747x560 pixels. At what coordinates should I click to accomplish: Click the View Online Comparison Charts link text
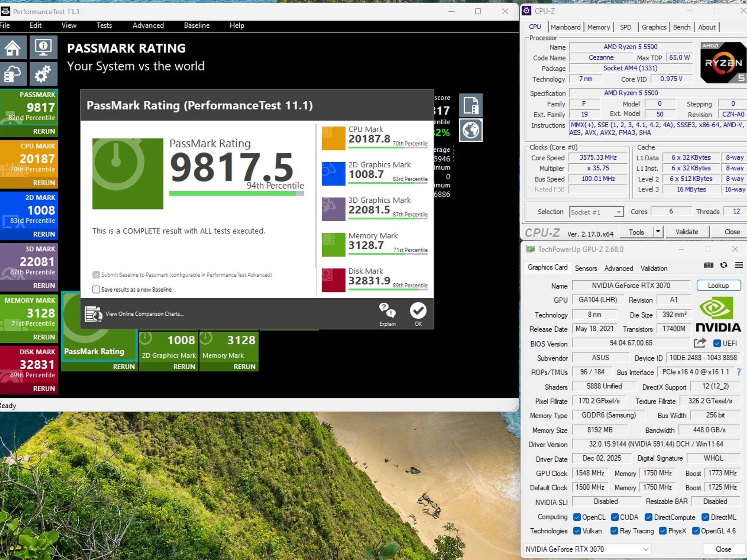(x=144, y=314)
